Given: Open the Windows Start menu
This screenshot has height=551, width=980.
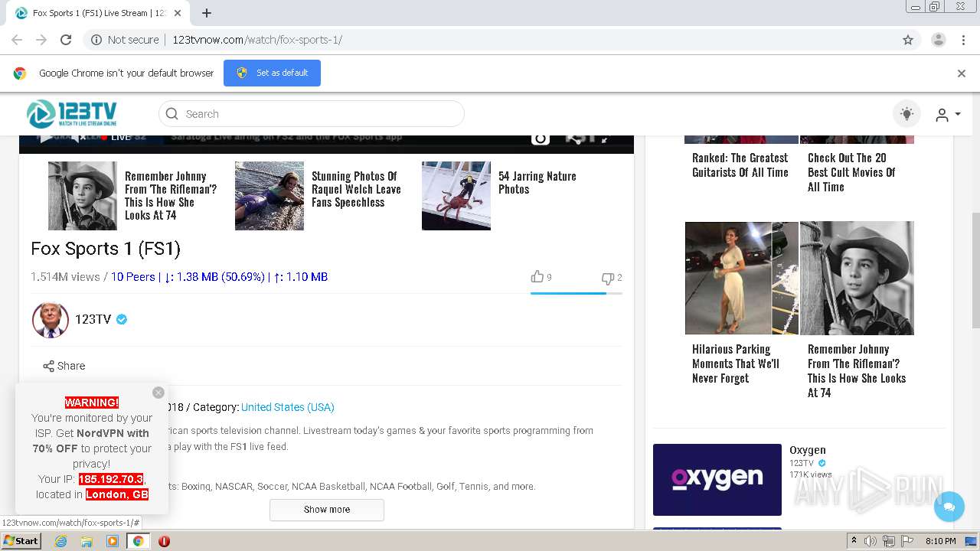Looking at the screenshot, I should click(21, 541).
